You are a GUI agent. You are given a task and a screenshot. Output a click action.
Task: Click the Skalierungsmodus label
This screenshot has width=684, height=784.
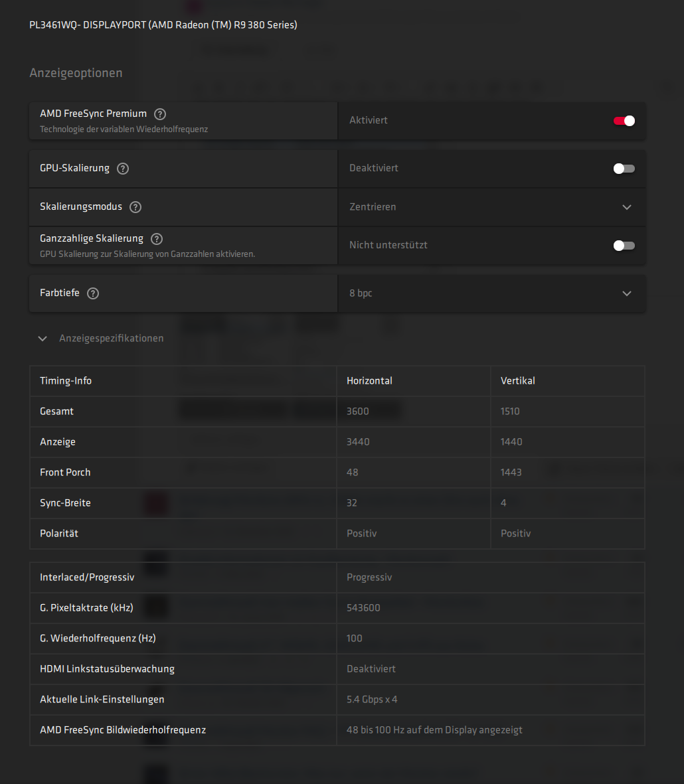click(x=81, y=206)
